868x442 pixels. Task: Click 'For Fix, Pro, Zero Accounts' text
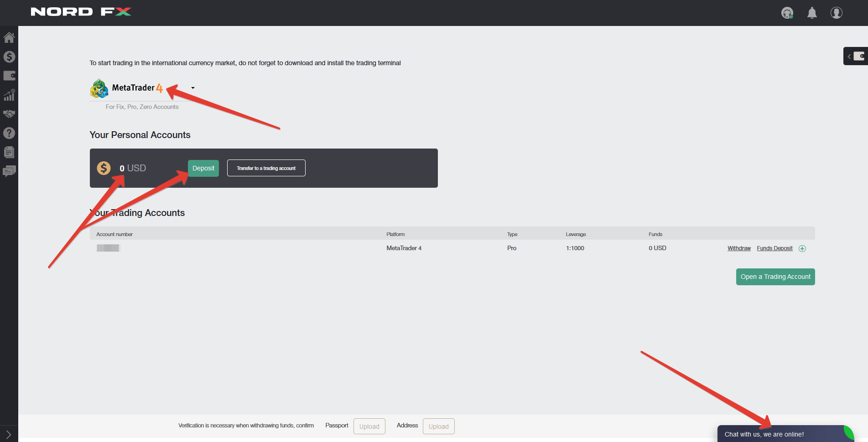pos(142,107)
